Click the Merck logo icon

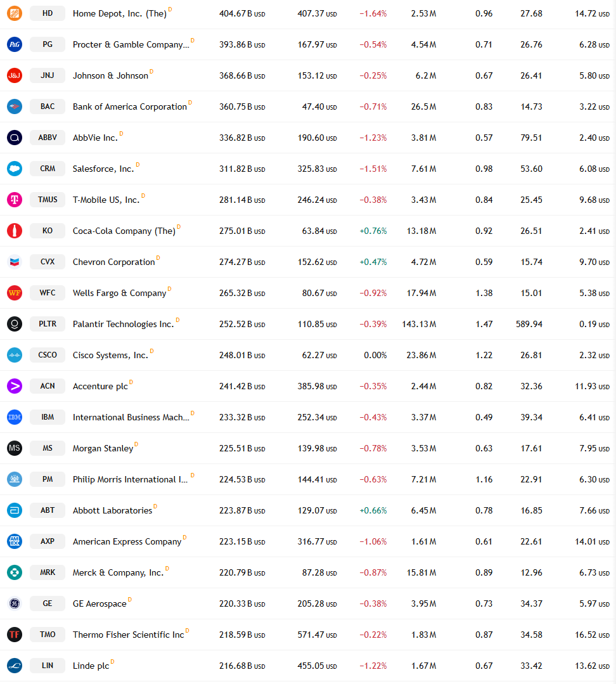pyautogui.click(x=15, y=572)
